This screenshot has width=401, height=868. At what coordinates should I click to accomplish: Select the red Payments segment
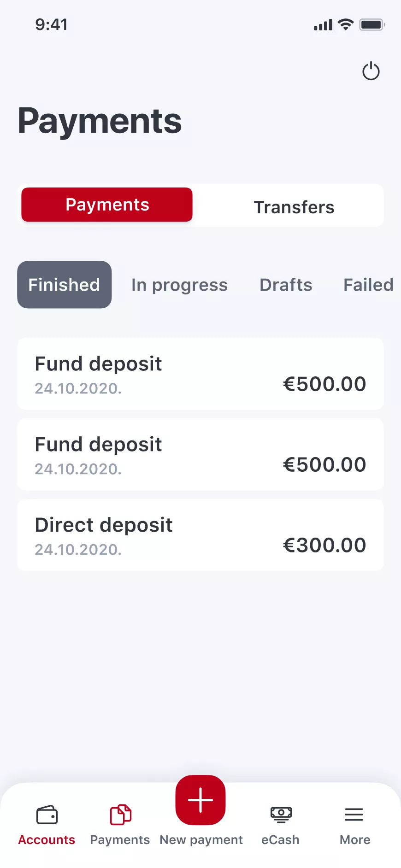tap(107, 205)
